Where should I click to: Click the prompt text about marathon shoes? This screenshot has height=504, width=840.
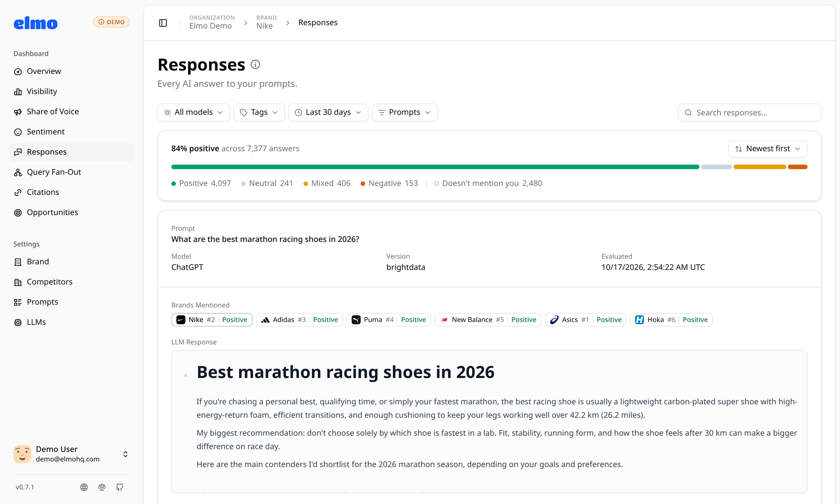pyautogui.click(x=265, y=239)
